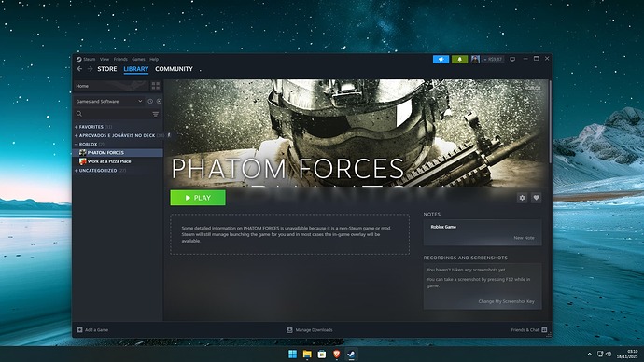Open Manage Downloads

click(x=310, y=330)
